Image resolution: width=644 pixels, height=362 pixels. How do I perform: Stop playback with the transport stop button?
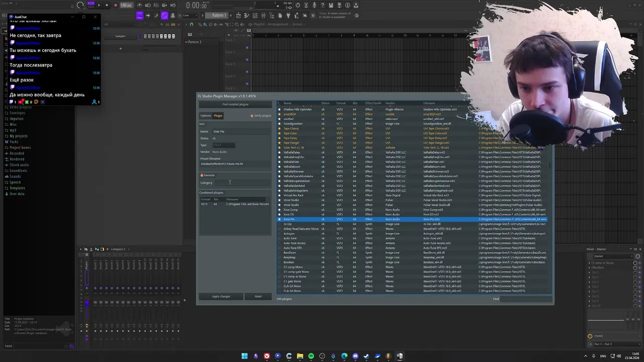107,5
